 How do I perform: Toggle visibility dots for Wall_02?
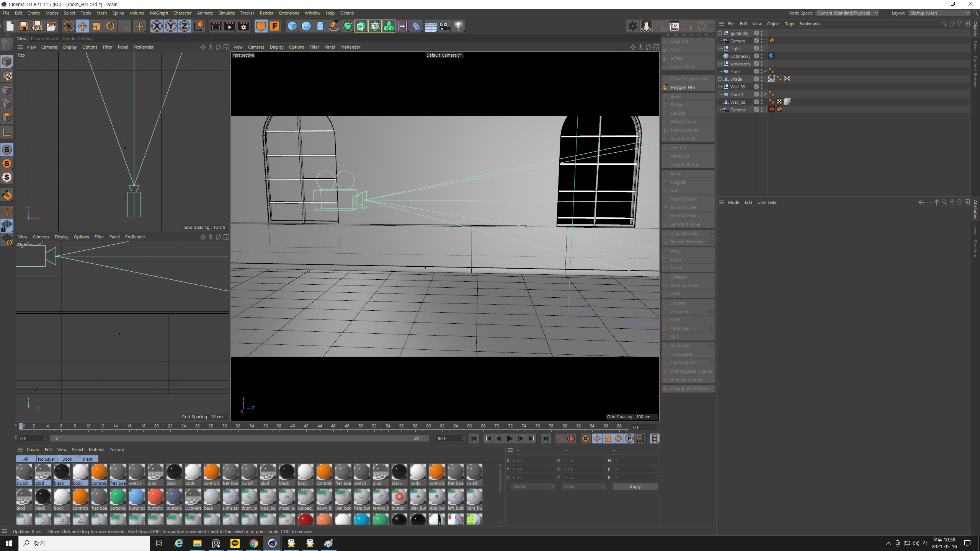coord(762,102)
